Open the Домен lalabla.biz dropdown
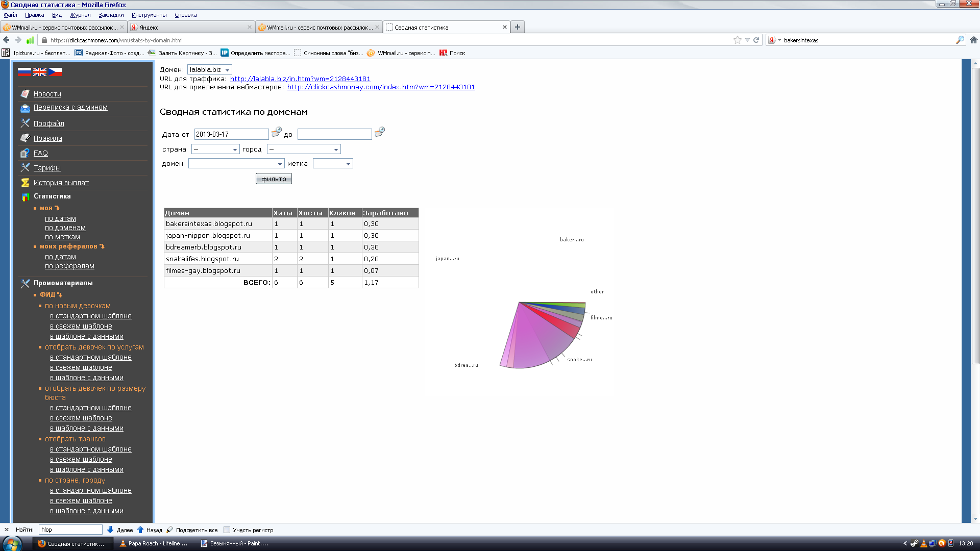 tap(210, 69)
